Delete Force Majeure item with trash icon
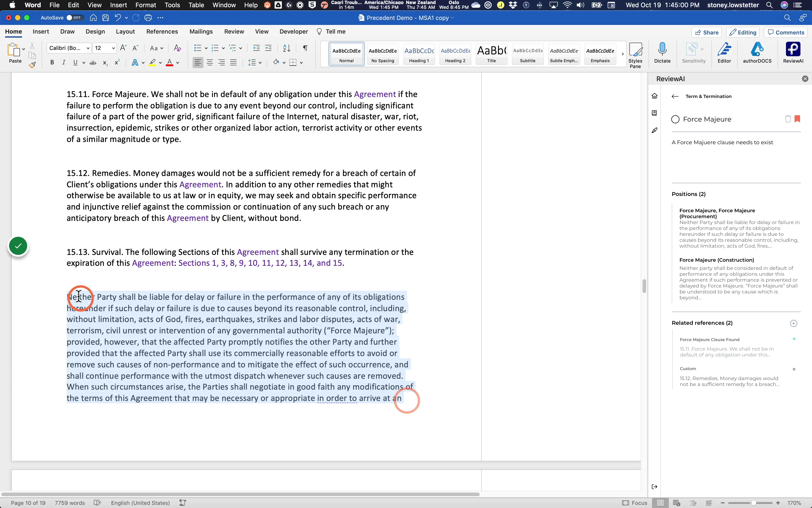The width and height of the screenshot is (812, 508). click(788, 119)
